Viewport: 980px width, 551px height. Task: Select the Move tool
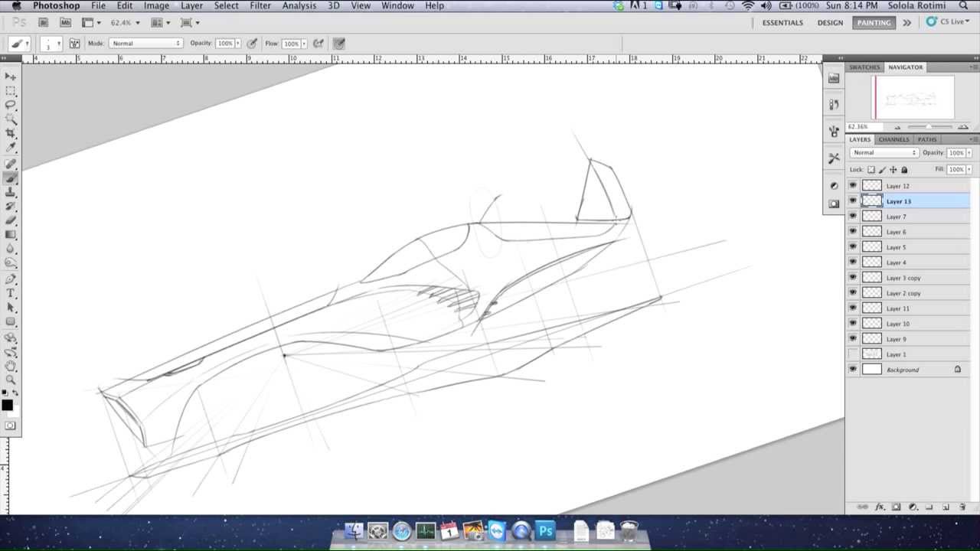click(x=11, y=77)
